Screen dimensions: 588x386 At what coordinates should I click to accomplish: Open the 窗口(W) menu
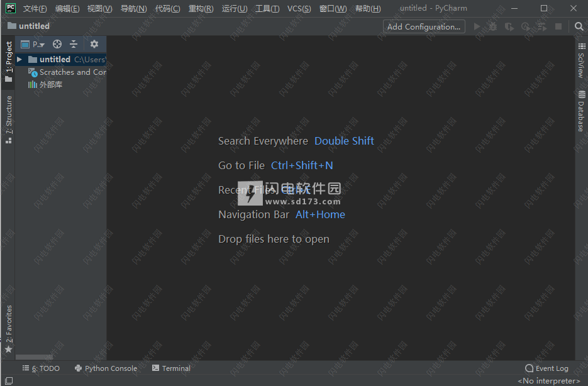click(x=333, y=8)
